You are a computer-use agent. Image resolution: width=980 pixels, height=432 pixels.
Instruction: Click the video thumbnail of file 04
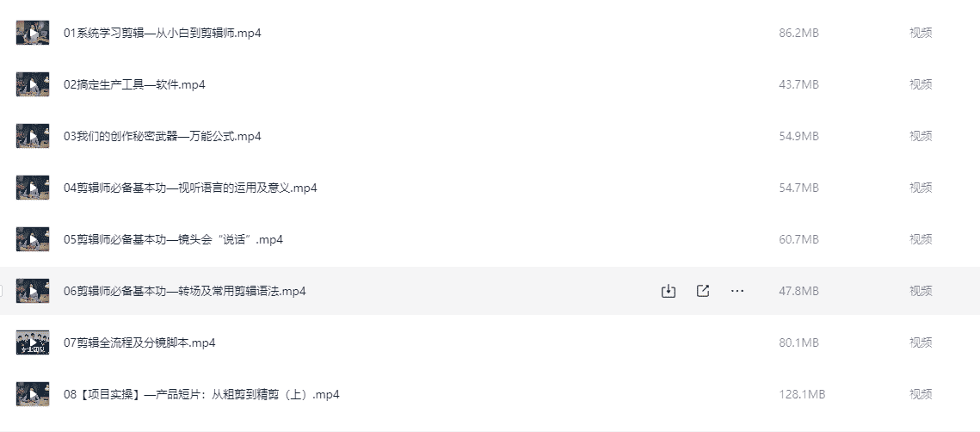(33, 188)
